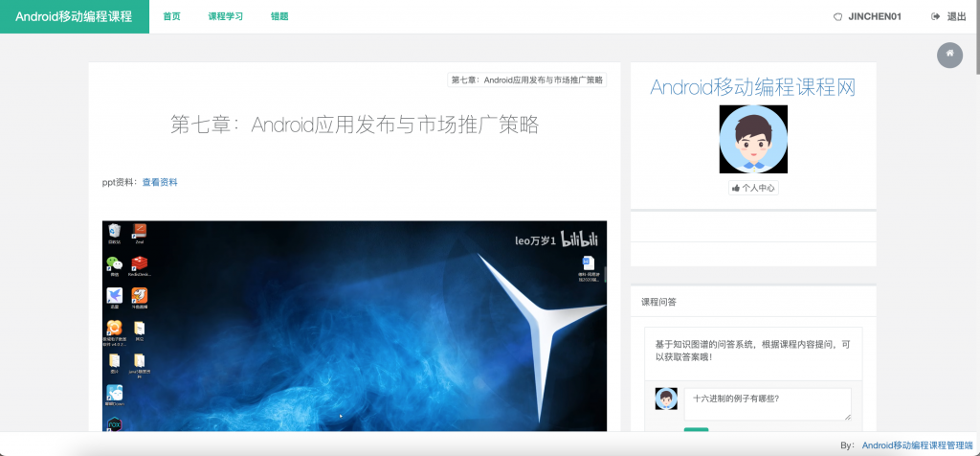Image resolution: width=980 pixels, height=456 pixels.
Task: Play the course video with blue desktop
Action: coord(354,326)
